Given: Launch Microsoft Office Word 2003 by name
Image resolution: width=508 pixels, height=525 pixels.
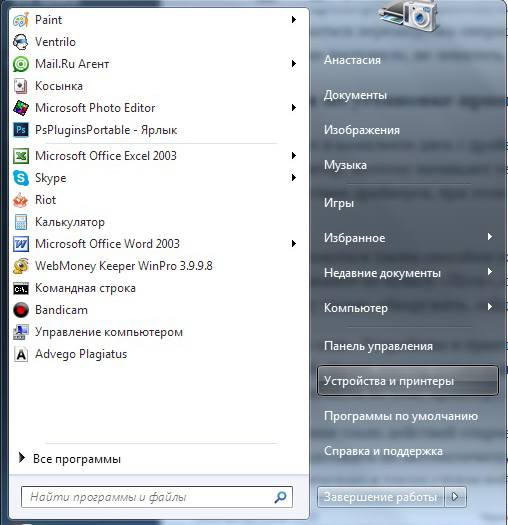Looking at the screenshot, I should (107, 244).
